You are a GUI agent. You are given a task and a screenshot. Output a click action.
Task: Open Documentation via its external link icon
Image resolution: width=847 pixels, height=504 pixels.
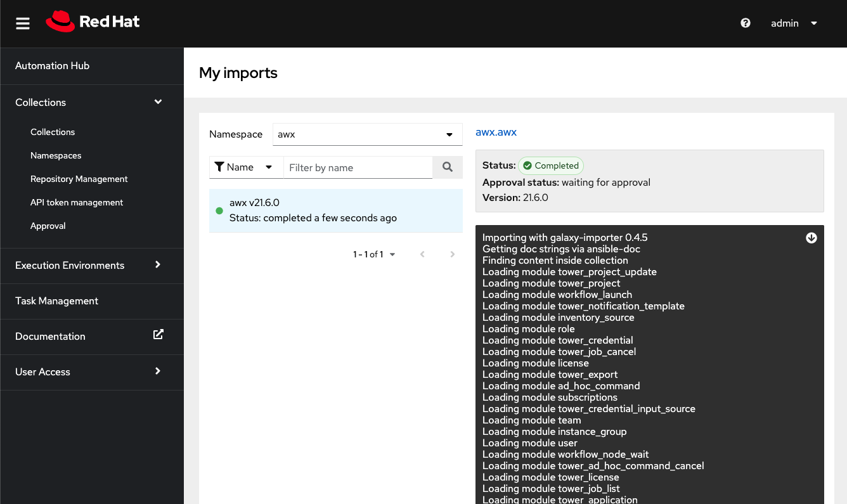pos(158,337)
